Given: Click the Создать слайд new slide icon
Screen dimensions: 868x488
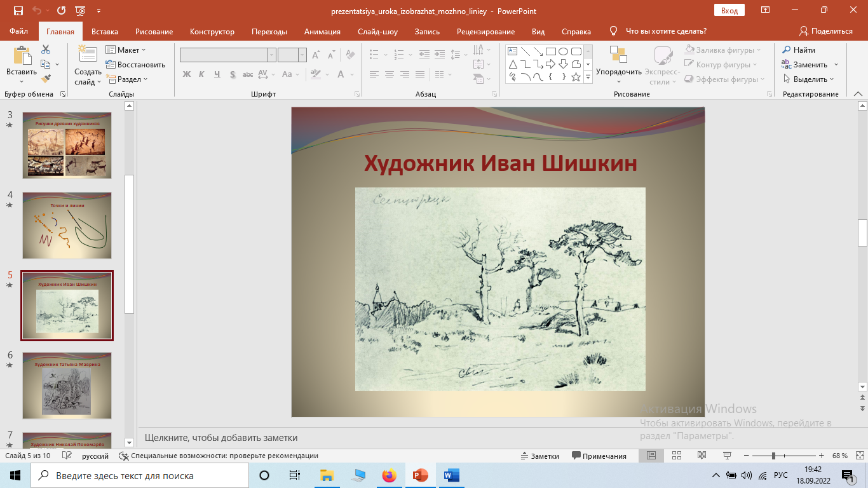Looking at the screenshot, I should click(87, 55).
